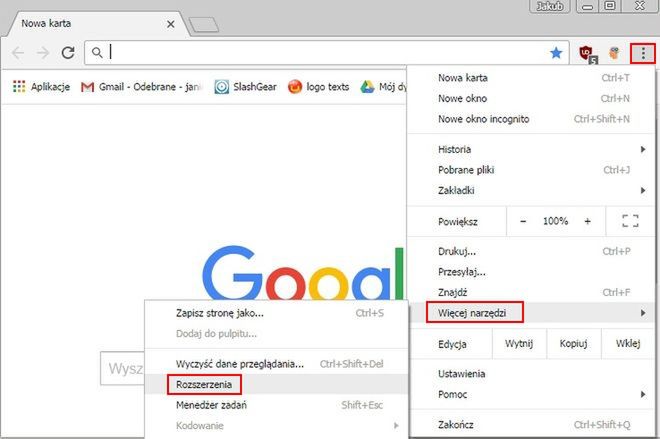
Task: Open the logo texts bookmark
Action: [319, 87]
